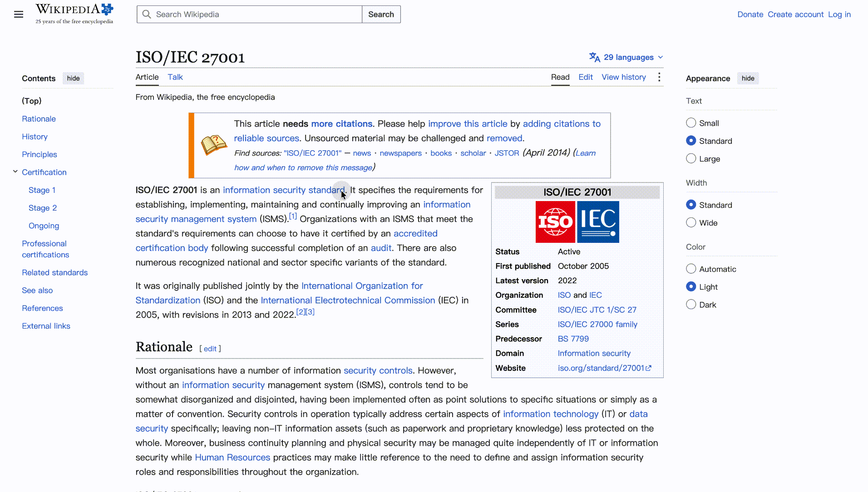The width and height of the screenshot is (868, 492).
Task: Hide the Appearance panel
Action: (748, 78)
